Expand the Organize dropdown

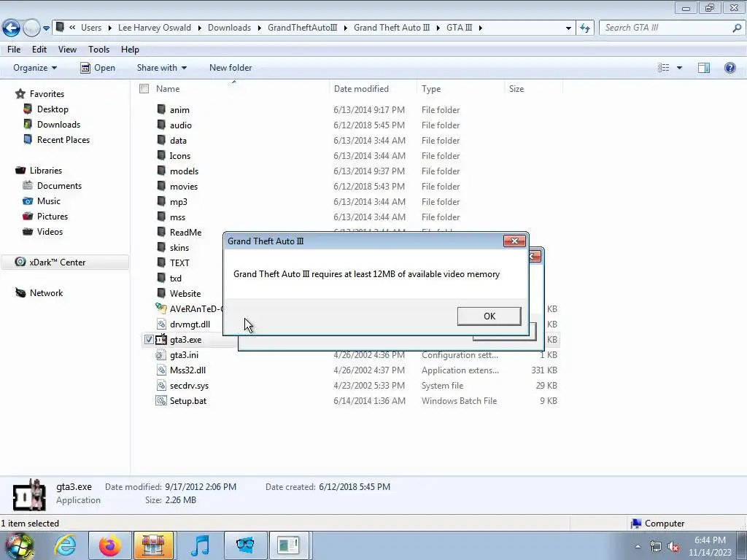(35, 68)
